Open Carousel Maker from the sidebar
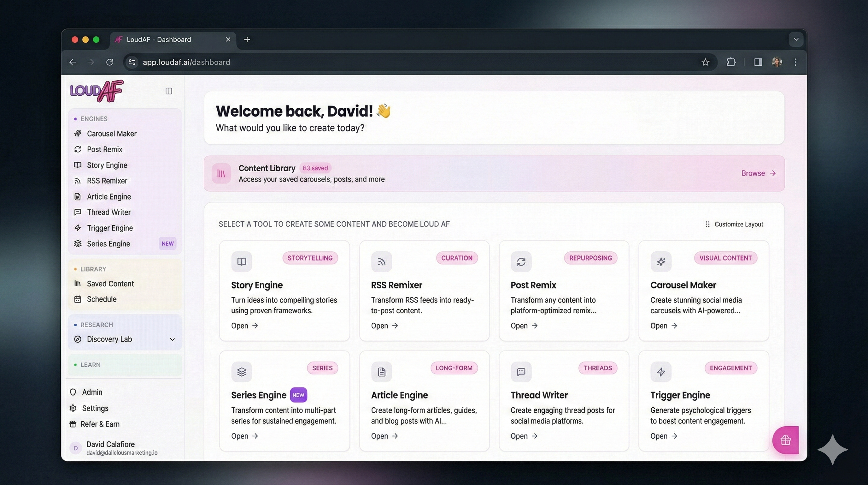Screen dimensions: 868x485 (x=112, y=134)
